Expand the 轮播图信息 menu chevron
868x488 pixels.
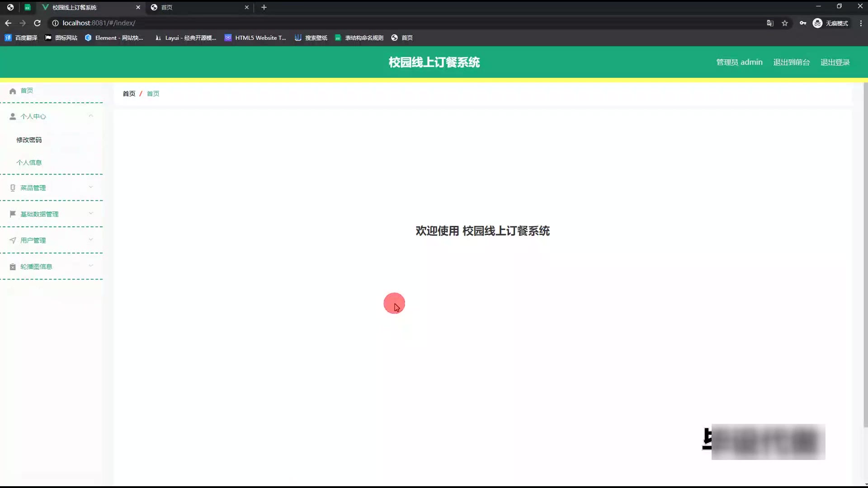[91, 266]
